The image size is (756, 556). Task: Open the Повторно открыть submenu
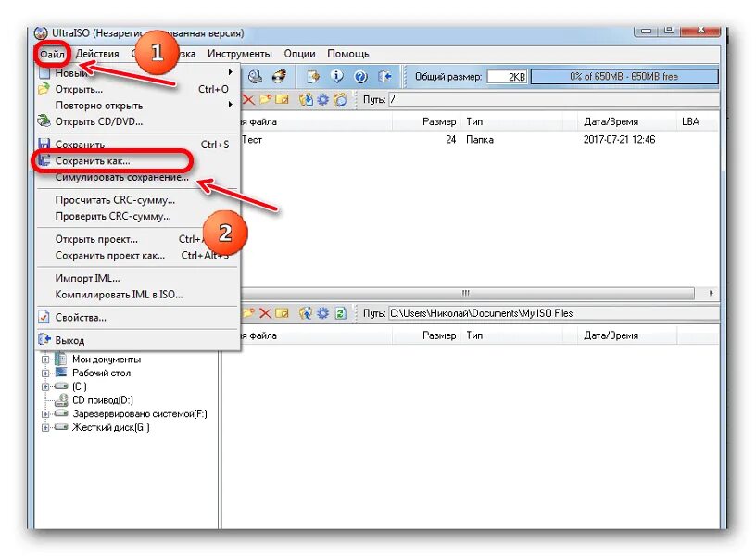point(138,105)
